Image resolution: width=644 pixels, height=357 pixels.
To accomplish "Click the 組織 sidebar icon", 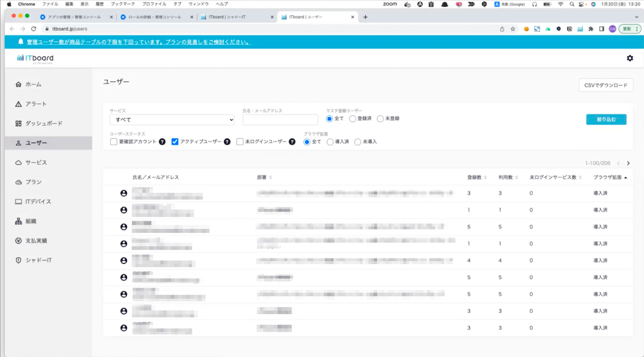I will pyautogui.click(x=18, y=221).
